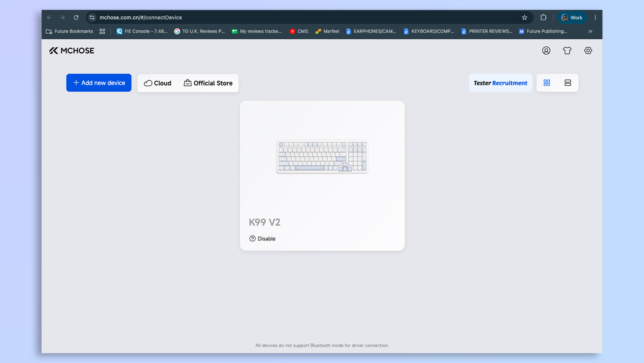Image resolution: width=644 pixels, height=363 pixels.
Task: Open the apps grid shortcut in bookmarks bar
Action: pos(102,31)
